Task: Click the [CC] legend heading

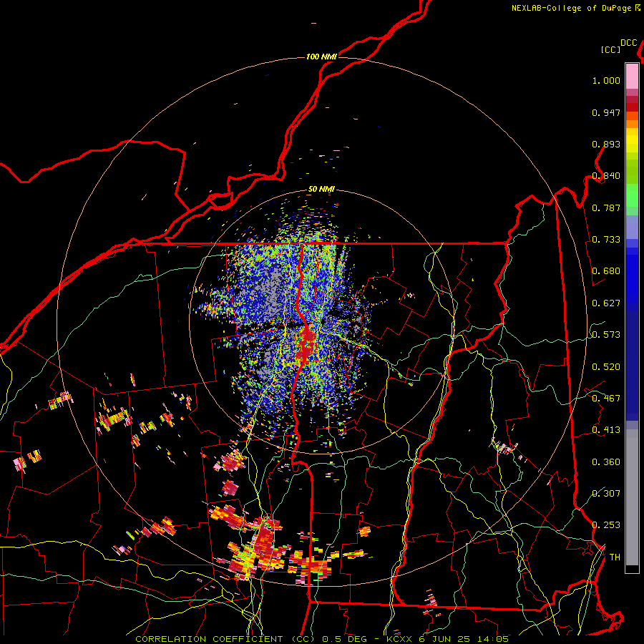Action: (x=611, y=49)
